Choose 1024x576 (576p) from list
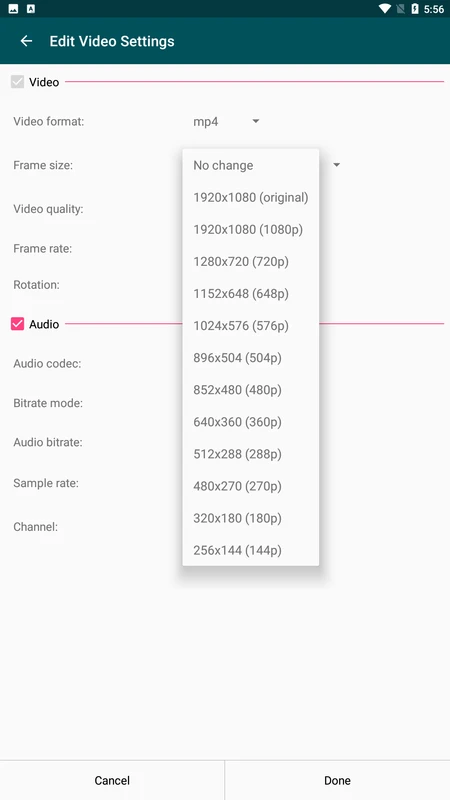The height and width of the screenshot is (800, 450). [x=251, y=326]
